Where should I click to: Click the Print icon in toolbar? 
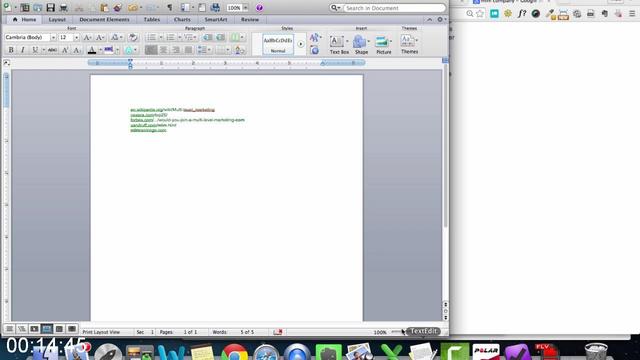click(64, 7)
